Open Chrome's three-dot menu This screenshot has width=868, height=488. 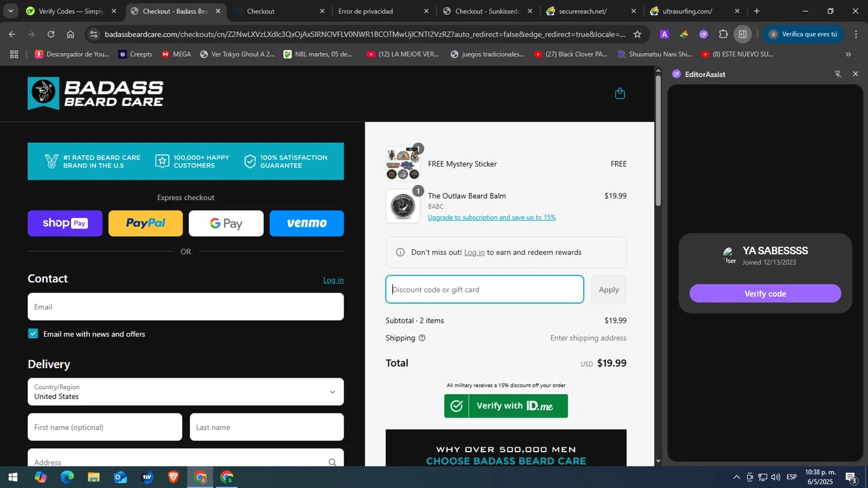pyautogui.click(x=856, y=34)
